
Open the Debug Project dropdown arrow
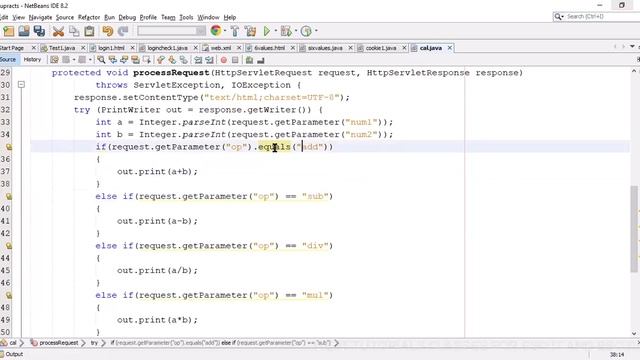pyautogui.click(x=296, y=31)
